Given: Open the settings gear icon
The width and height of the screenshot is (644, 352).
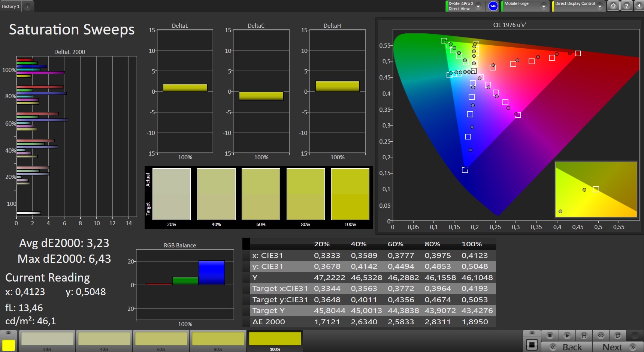Looking at the screenshot, I should click(x=613, y=6).
